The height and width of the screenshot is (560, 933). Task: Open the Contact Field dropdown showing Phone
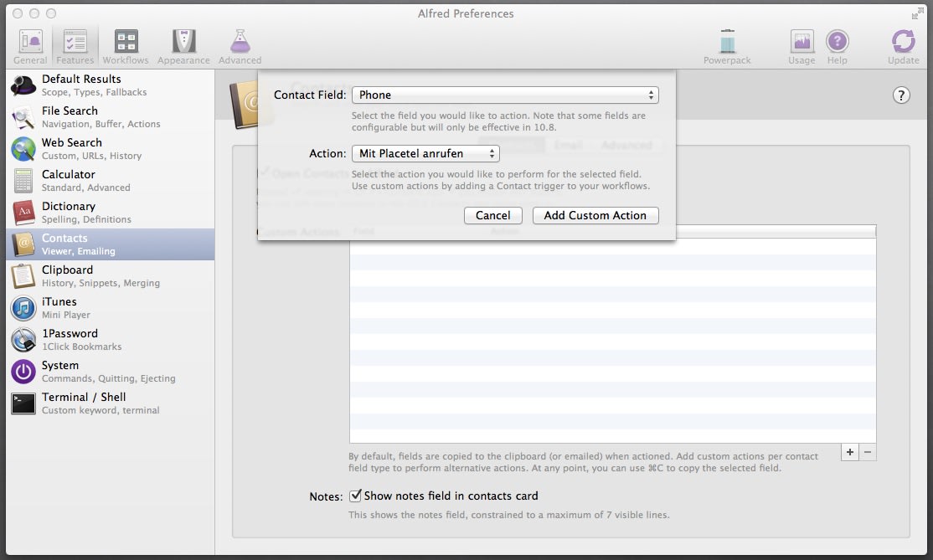505,95
